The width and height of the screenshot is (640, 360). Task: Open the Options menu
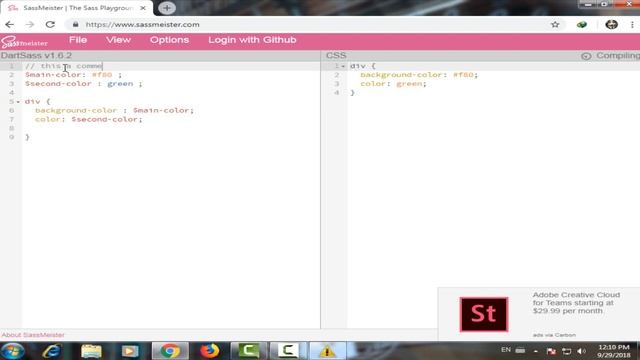169,40
